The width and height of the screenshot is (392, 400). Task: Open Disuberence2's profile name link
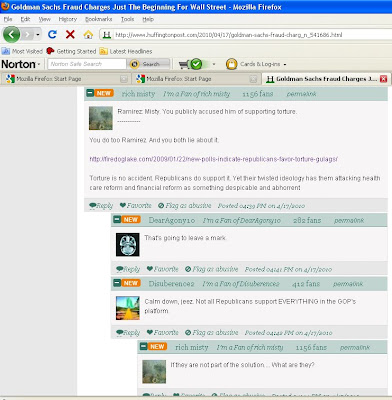tap(171, 284)
